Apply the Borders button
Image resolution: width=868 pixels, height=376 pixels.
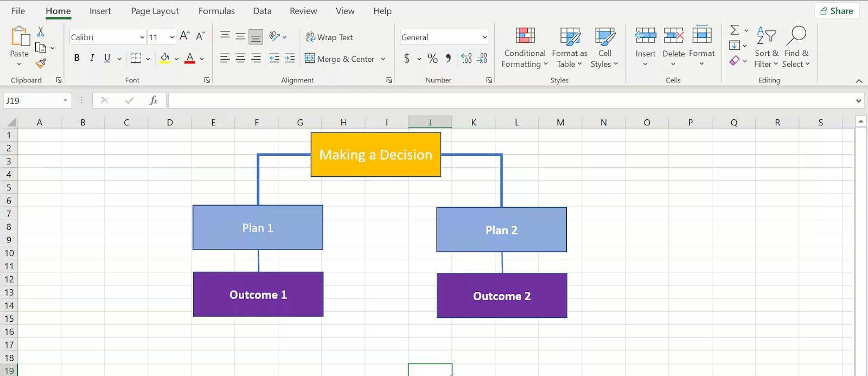[x=136, y=58]
